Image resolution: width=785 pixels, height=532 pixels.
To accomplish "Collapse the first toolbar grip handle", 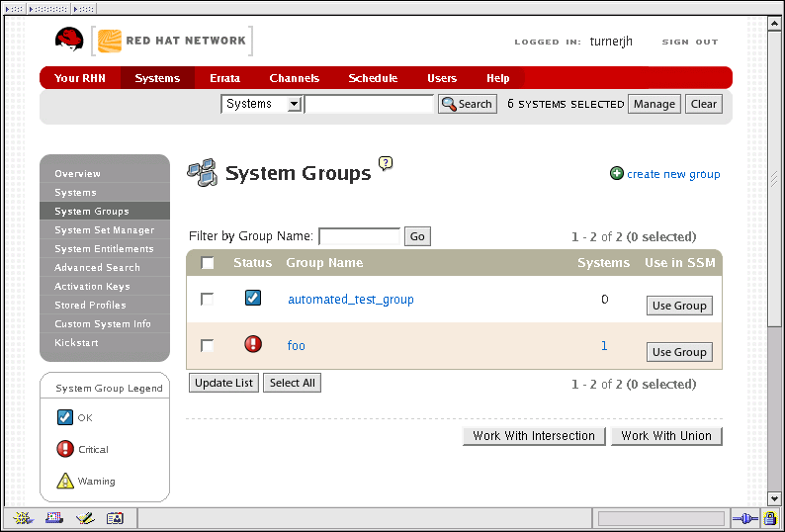I will click(x=15, y=9).
